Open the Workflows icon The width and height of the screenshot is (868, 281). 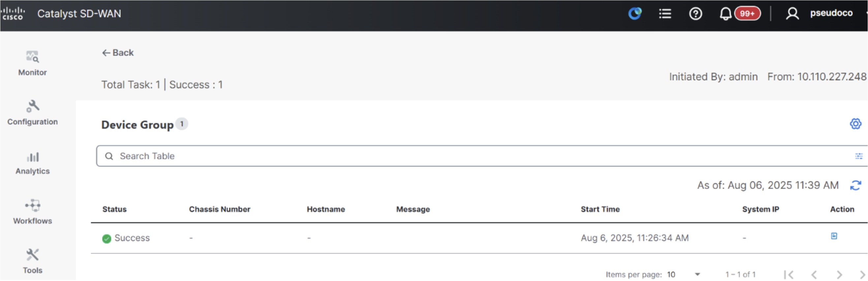(33, 205)
